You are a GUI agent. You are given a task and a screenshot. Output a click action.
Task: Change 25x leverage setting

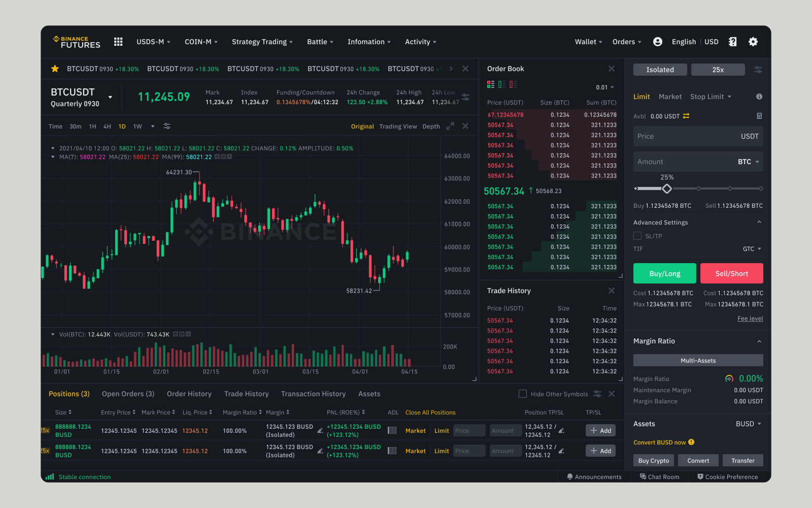tap(718, 70)
